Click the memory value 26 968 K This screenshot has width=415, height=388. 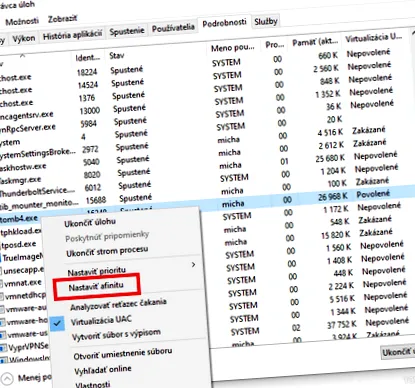coord(332,197)
